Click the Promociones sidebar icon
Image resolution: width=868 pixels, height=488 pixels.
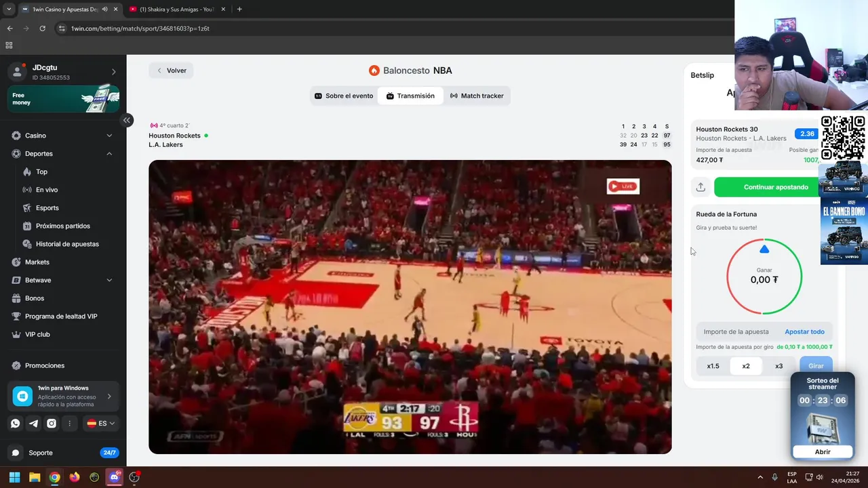(x=16, y=365)
